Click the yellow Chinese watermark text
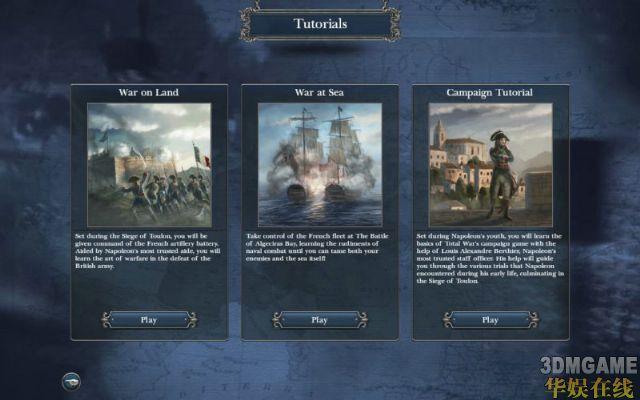The image size is (640, 400). coord(590,388)
